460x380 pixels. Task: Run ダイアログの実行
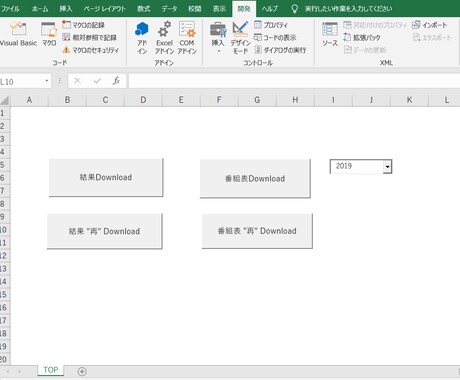[280, 50]
